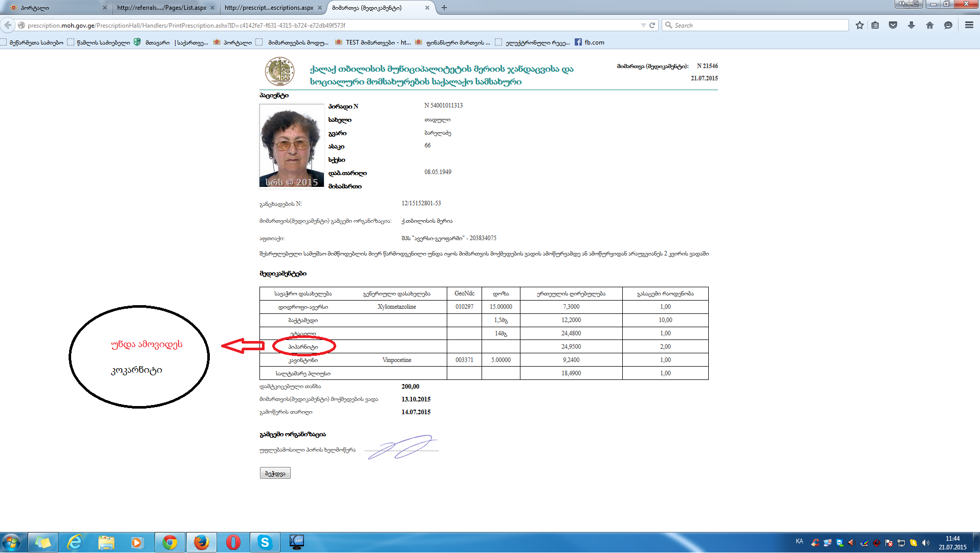980x553 pixels.
Task: Click the patient photo thumbnail
Action: (292, 146)
